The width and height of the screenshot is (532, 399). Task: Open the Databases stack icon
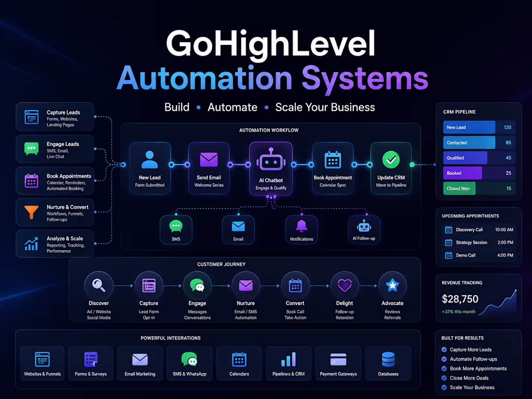coord(388,359)
